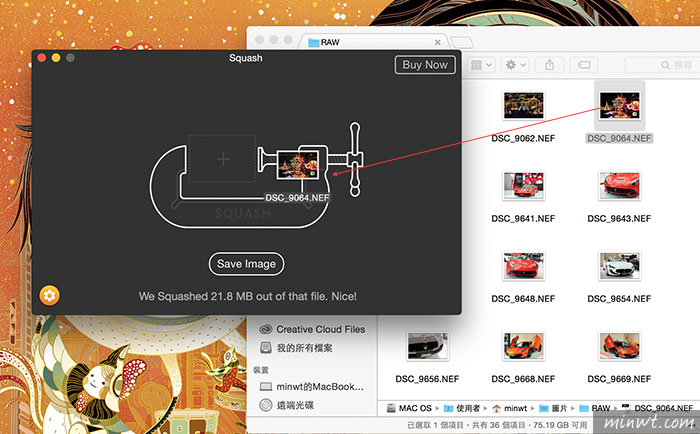The width and height of the screenshot is (700, 434).
Task: Open the Finder view arrangement dropdown
Action: [481, 65]
